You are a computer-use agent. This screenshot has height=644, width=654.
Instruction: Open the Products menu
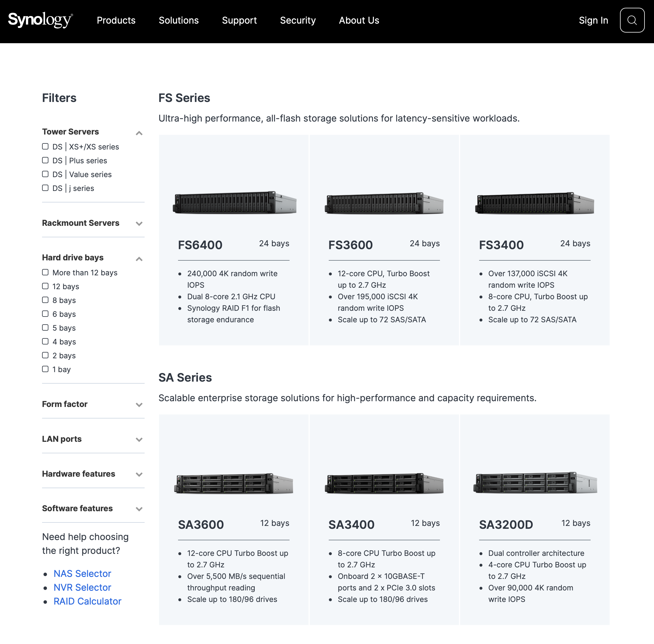(x=116, y=20)
